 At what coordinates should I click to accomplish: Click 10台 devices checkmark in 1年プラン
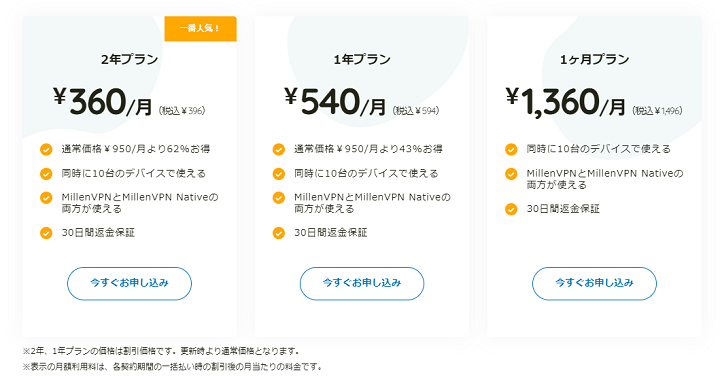coord(279,174)
